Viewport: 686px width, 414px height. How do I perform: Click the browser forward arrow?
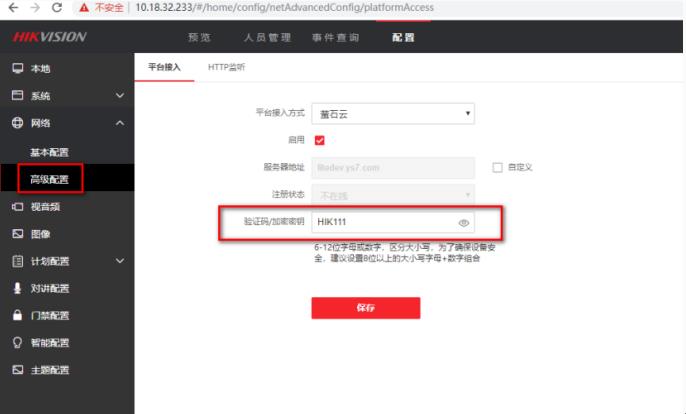tap(35, 7)
